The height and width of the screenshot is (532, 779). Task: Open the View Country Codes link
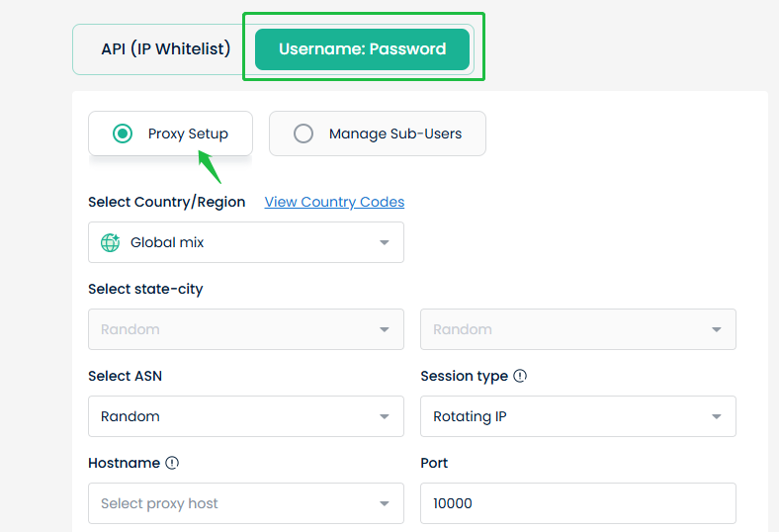334,202
